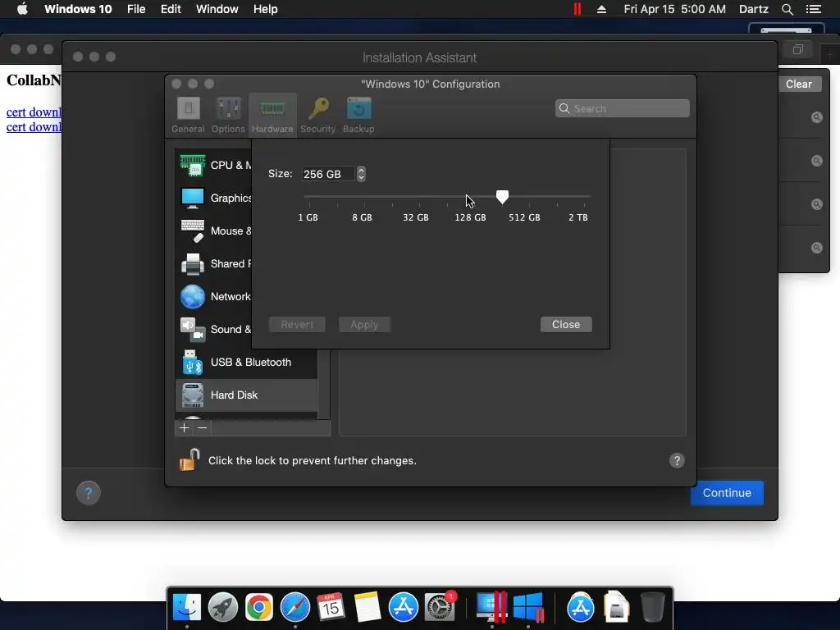This screenshot has width=840, height=630.
Task: Open Installation Assistant help button
Action: [89, 493]
